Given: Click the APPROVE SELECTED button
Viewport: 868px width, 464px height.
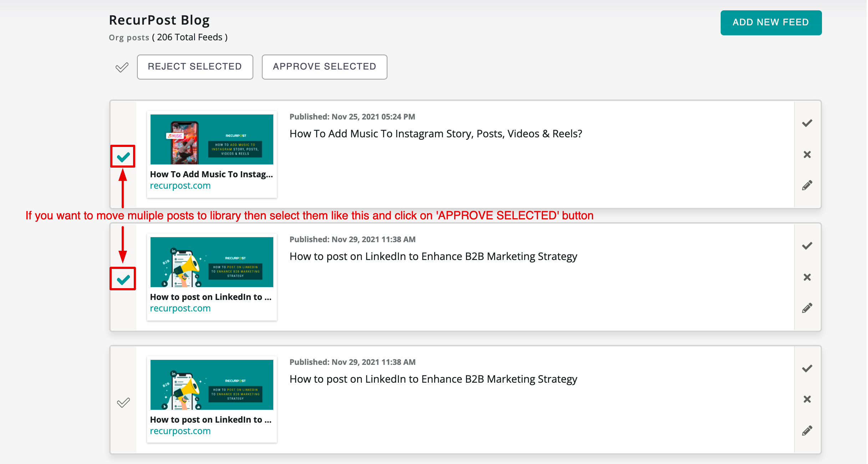Looking at the screenshot, I should (x=324, y=67).
